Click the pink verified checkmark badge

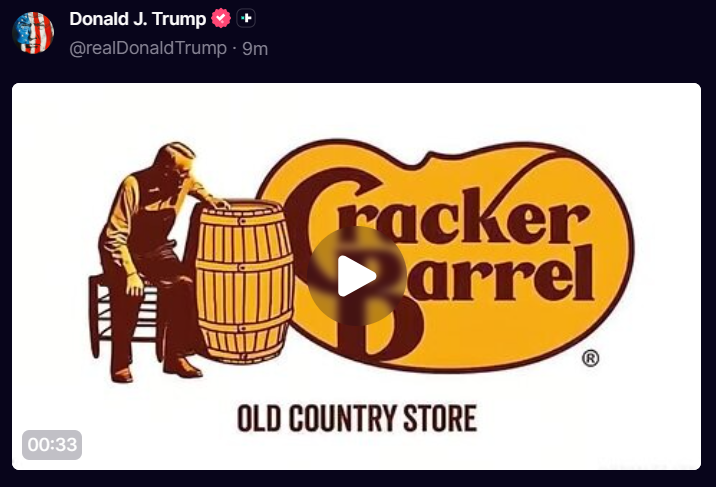pos(221,18)
